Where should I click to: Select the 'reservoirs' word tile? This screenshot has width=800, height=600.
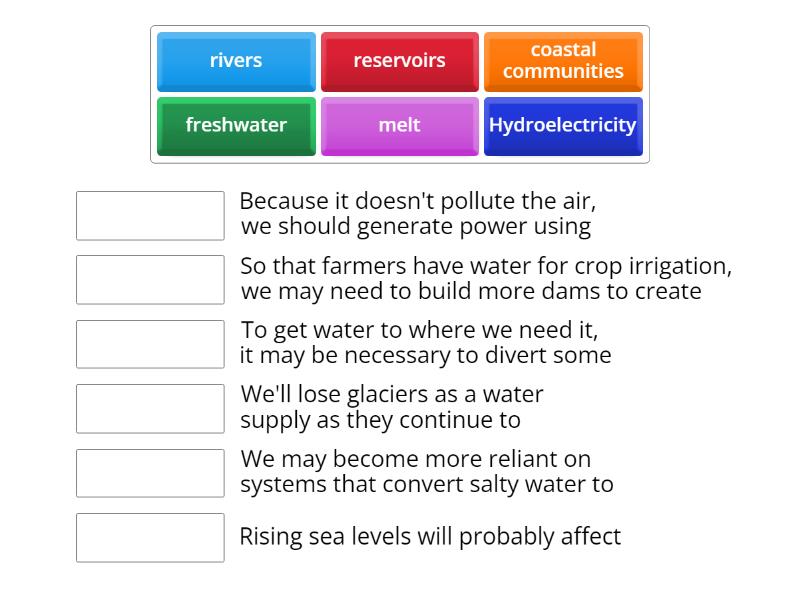(400, 61)
